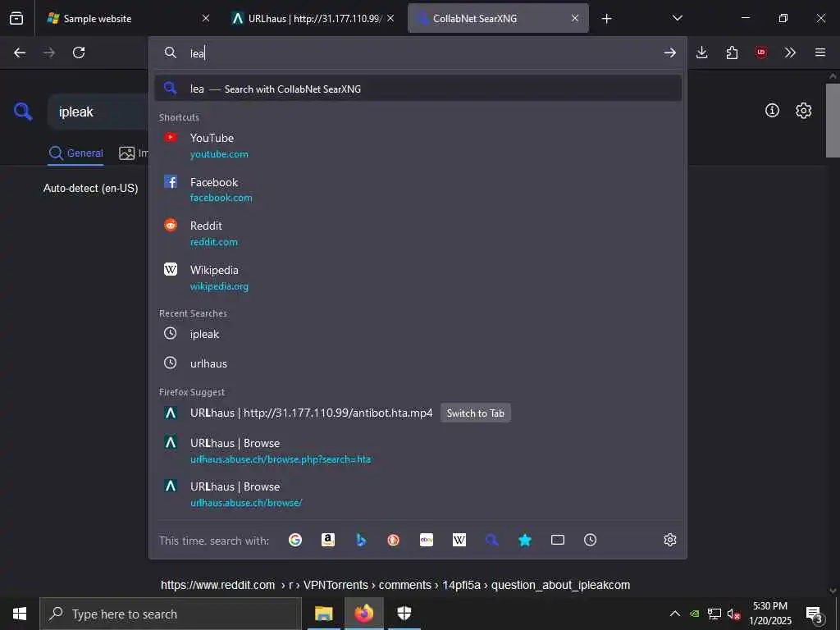
Task: Open Windows Security shield on taskbar
Action: [404, 614]
